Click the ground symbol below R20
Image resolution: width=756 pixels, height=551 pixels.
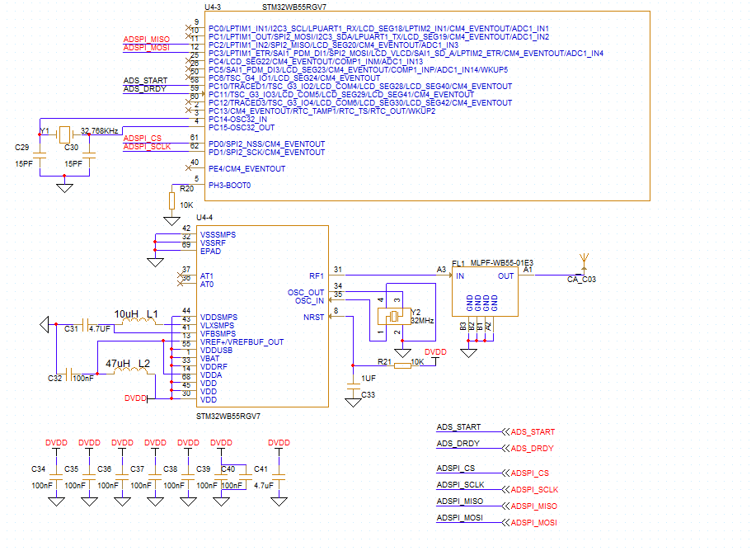coord(171,221)
